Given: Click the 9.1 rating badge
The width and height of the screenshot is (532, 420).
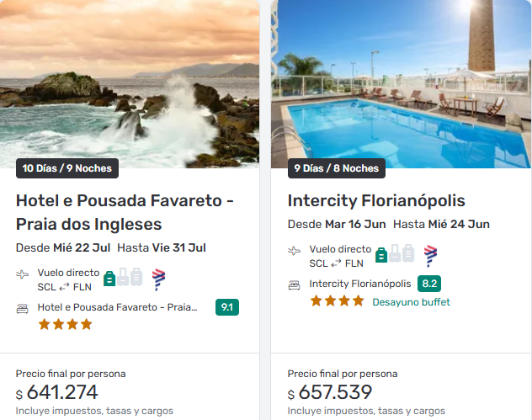Looking at the screenshot, I should pyautogui.click(x=227, y=307).
